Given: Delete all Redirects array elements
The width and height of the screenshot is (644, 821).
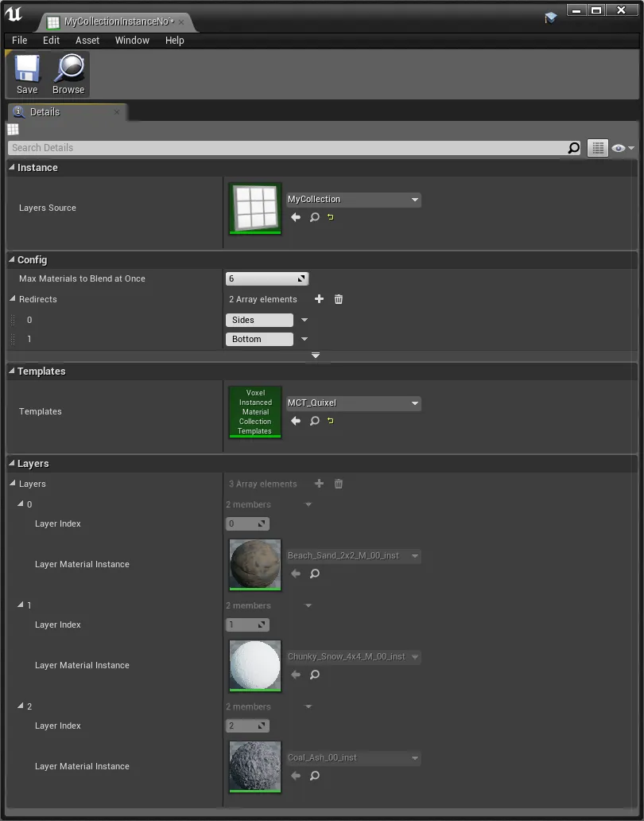Looking at the screenshot, I should point(339,299).
